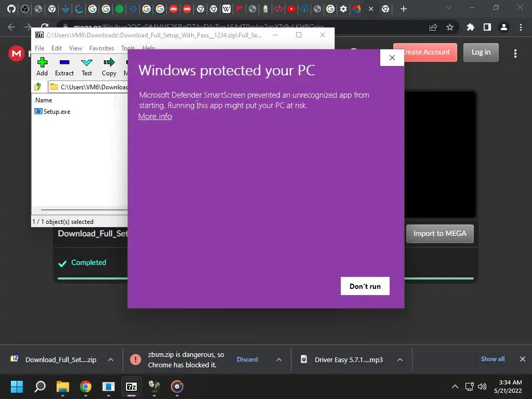The image size is (532, 399).
Task: Open Chrome's tab search dropdown
Action: pyautogui.click(x=448, y=7)
